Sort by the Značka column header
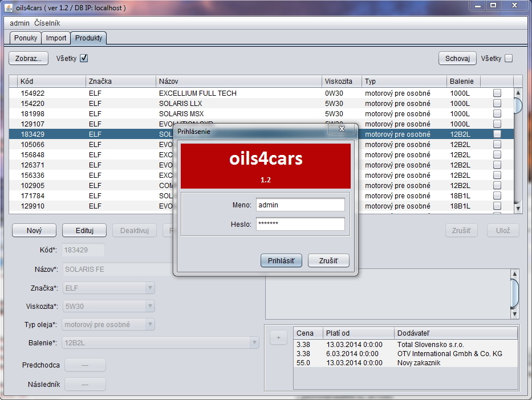532x400 pixels. pos(121,81)
